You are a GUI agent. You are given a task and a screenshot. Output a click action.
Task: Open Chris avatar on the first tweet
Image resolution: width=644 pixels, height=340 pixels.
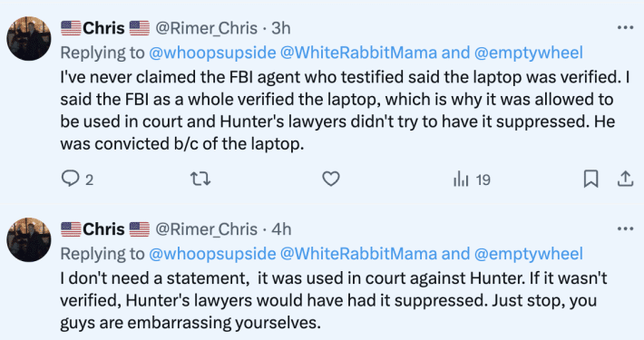click(x=29, y=39)
